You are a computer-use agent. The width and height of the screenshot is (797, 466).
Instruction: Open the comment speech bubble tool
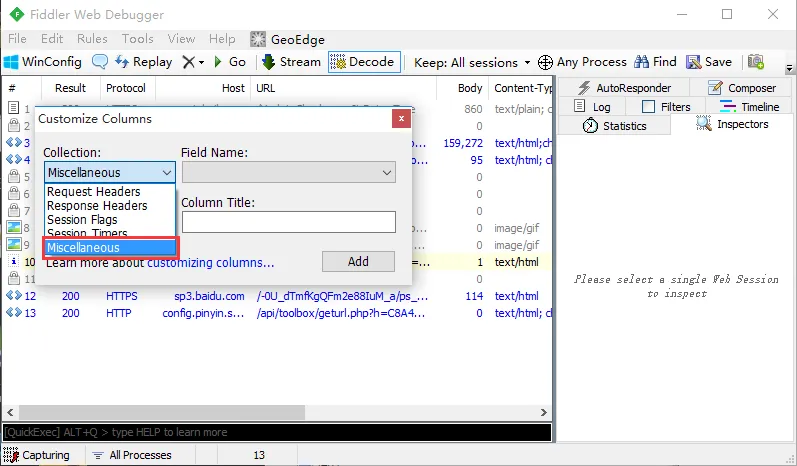[x=100, y=62]
